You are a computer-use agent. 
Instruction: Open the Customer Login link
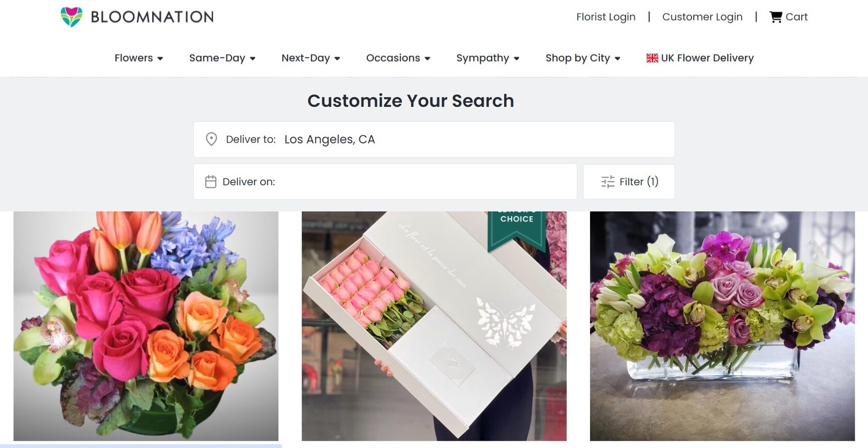(x=702, y=17)
